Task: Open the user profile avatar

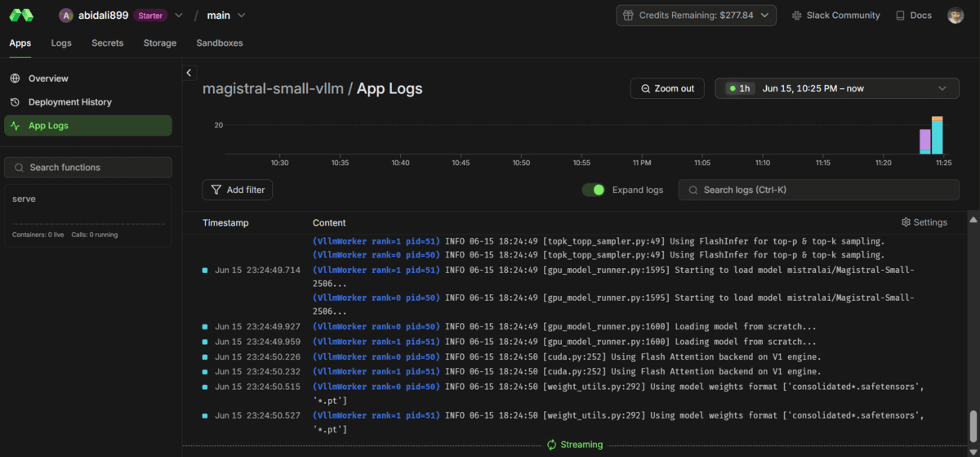Action: pyautogui.click(x=955, y=16)
